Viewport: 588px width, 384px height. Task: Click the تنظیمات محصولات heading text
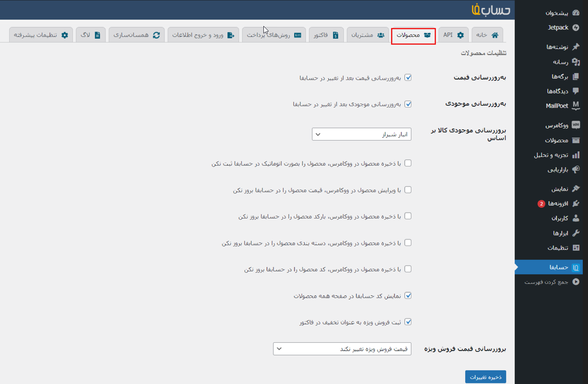click(483, 53)
